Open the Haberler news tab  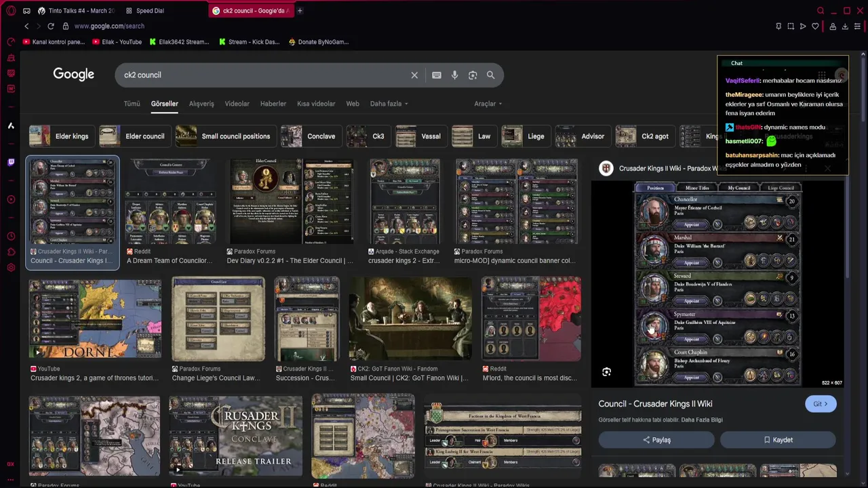tap(273, 104)
